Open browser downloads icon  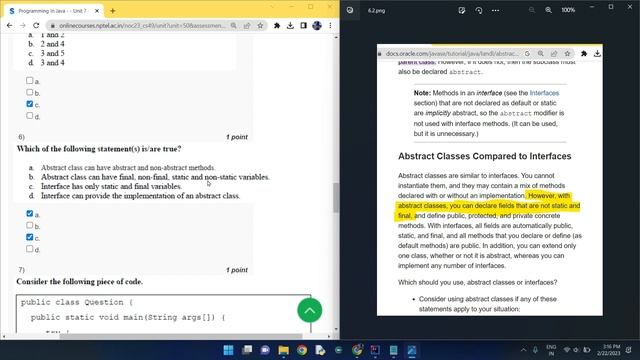tap(290, 26)
